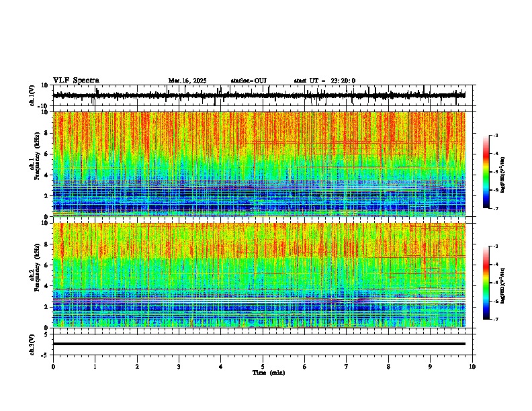Click the ch.1 frequency axis tick "8"

pos(48,133)
